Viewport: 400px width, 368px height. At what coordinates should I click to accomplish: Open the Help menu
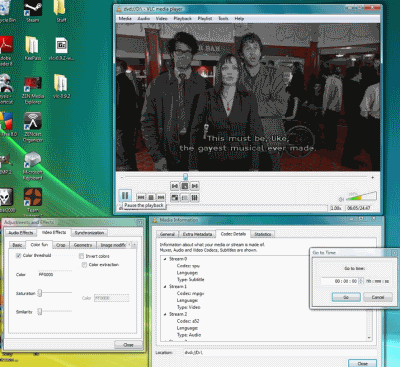click(x=239, y=19)
